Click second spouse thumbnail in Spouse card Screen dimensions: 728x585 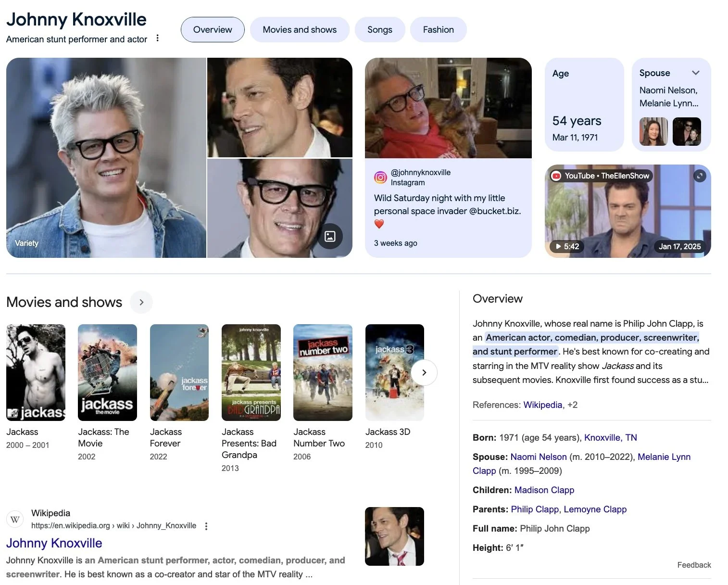pos(687,131)
